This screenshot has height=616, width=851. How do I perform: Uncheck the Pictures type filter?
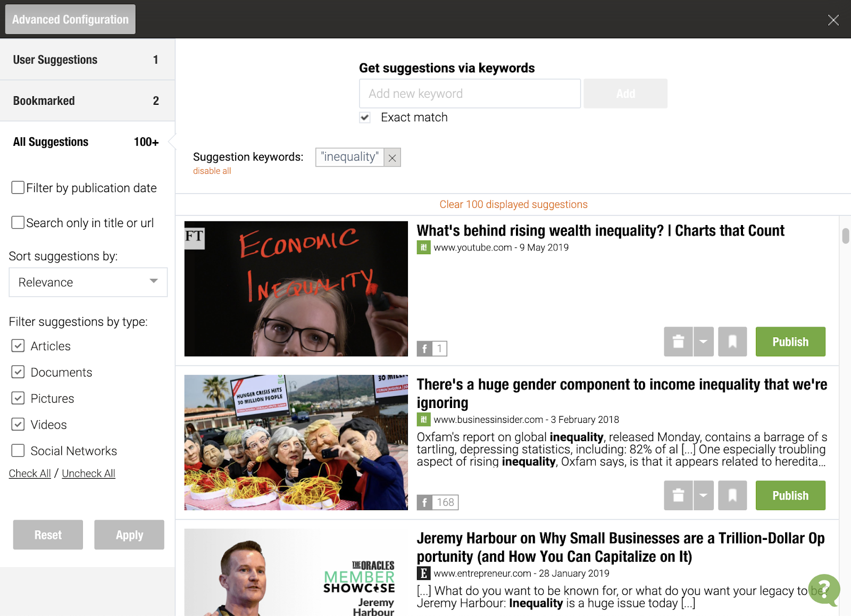coord(18,398)
